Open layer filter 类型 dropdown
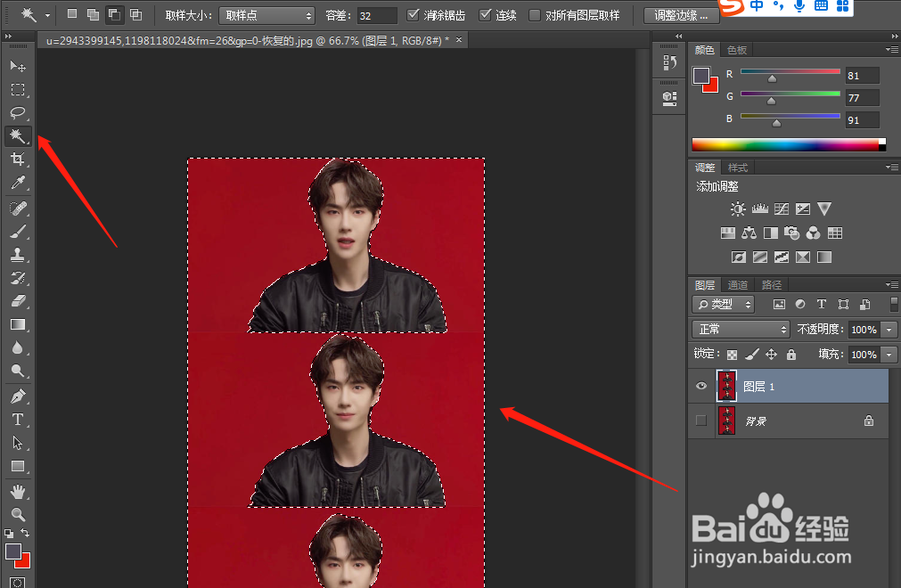The width and height of the screenshot is (901, 588). click(x=723, y=305)
